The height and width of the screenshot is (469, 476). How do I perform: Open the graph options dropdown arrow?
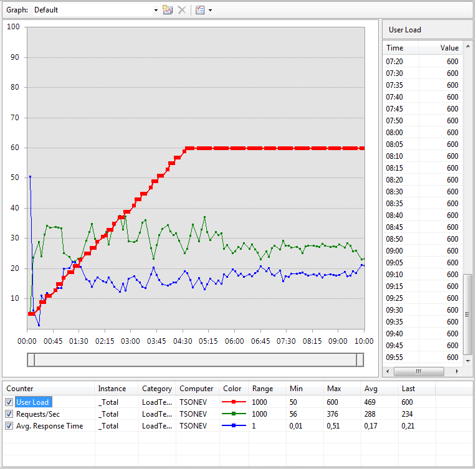(210, 11)
